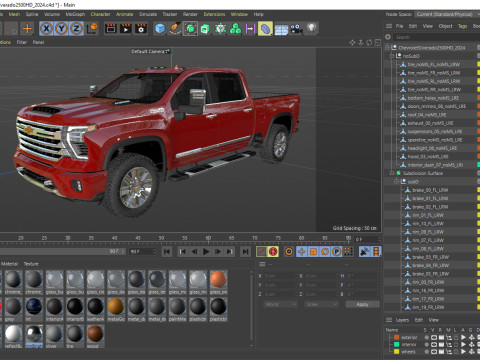
Task: Toggle position keyframe recording
Action: pyautogui.click(x=301, y=251)
